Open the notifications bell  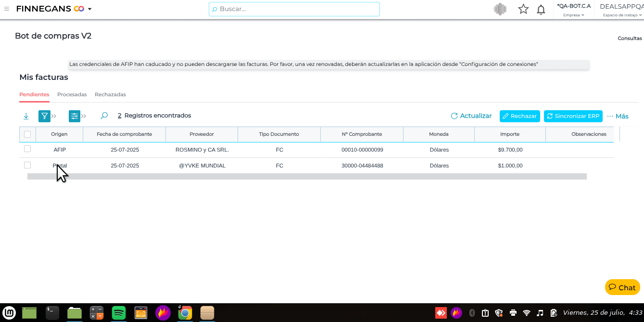(x=541, y=10)
